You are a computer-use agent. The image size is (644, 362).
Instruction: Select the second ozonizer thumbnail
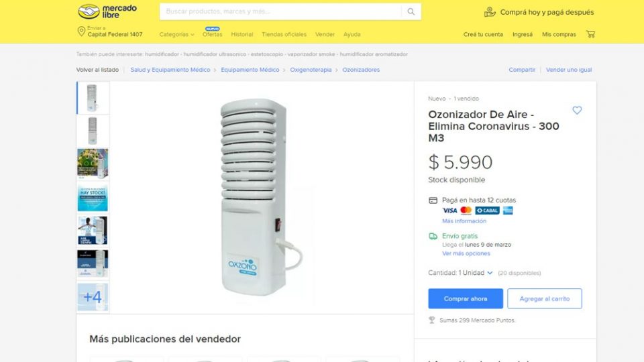click(x=93, y=131)
